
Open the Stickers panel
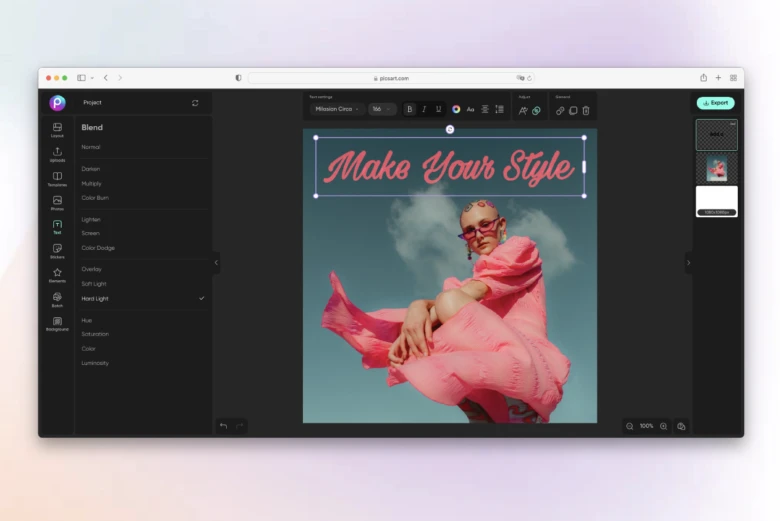(57, 251)
